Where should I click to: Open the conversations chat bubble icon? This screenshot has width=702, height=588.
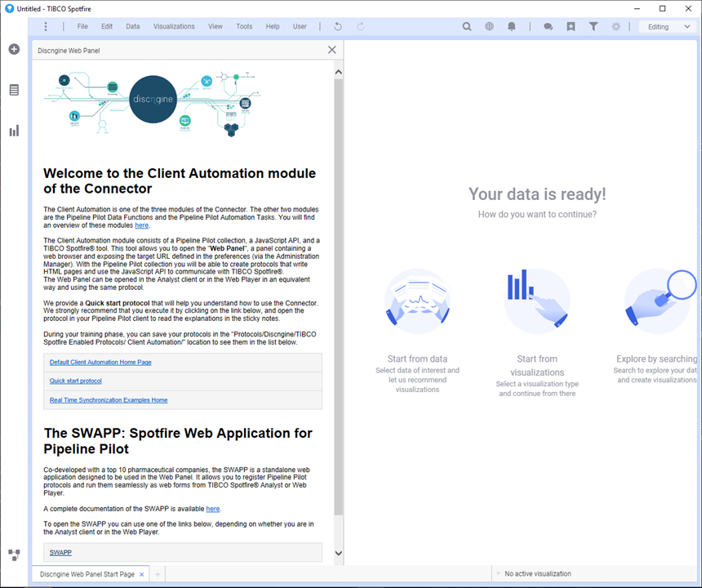[548, 27]
